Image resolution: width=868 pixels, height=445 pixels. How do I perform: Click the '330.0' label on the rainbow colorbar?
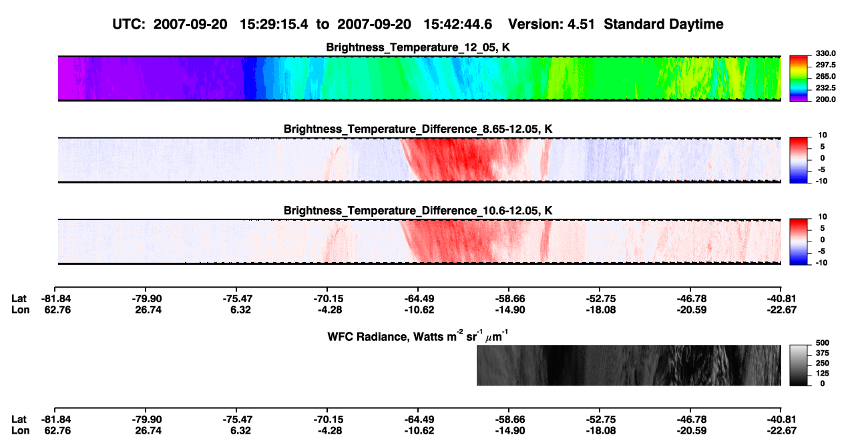(825, 53)
